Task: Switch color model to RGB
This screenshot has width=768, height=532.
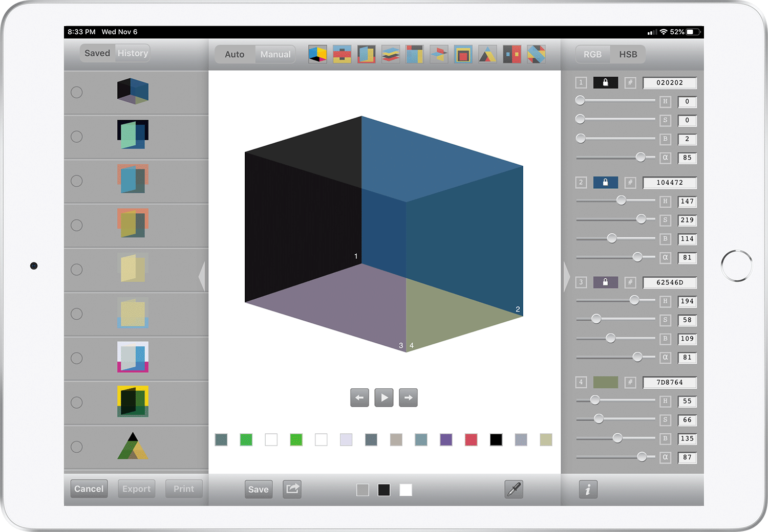Action: (x=592, y=54)
